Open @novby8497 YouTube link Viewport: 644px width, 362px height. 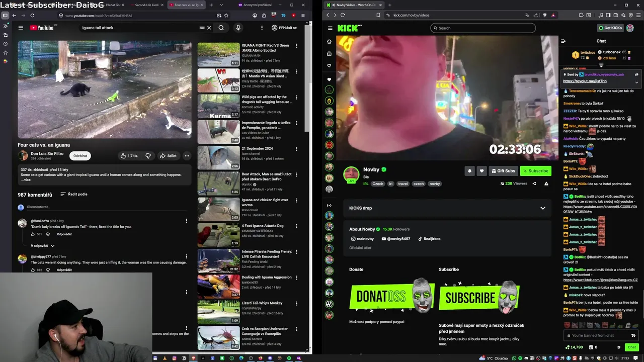click(x=396, y=239)
